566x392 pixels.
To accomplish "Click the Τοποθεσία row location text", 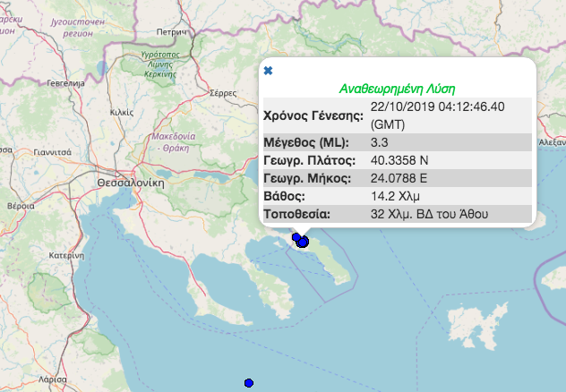I will click(429, 213).
